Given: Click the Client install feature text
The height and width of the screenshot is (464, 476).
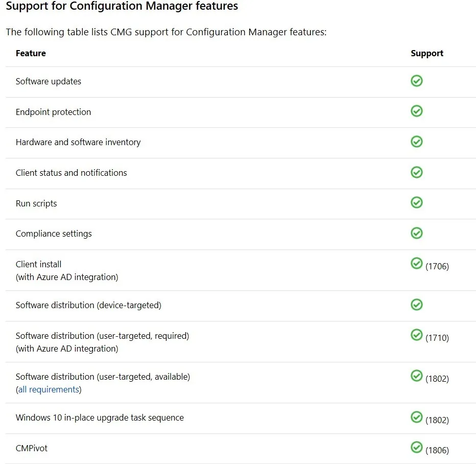Looking at the screenshot, I should click(x=38, y=264).
